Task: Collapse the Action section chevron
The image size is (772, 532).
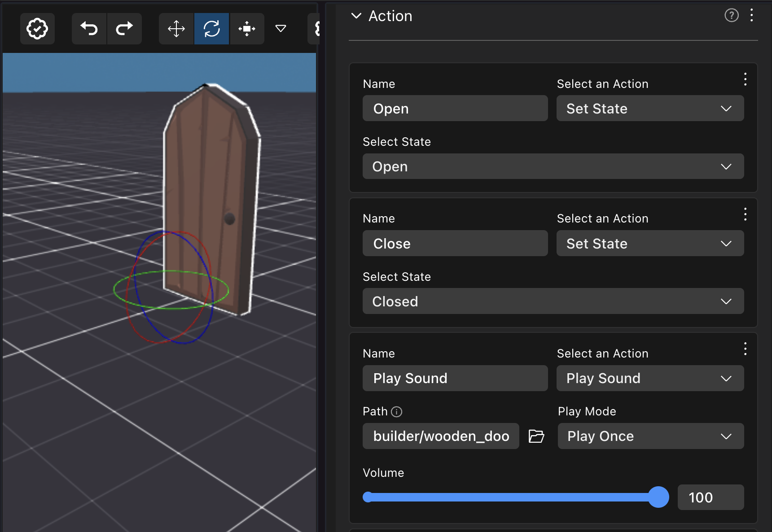Action: (x=356, y=16)
